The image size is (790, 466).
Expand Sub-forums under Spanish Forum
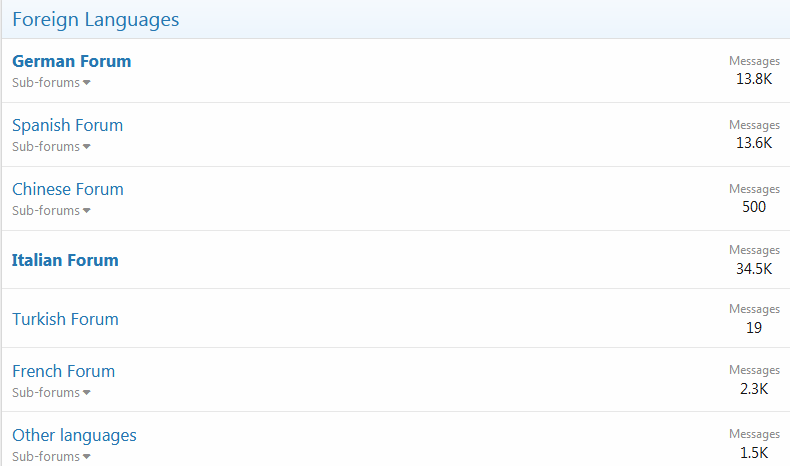pos(51,147)
